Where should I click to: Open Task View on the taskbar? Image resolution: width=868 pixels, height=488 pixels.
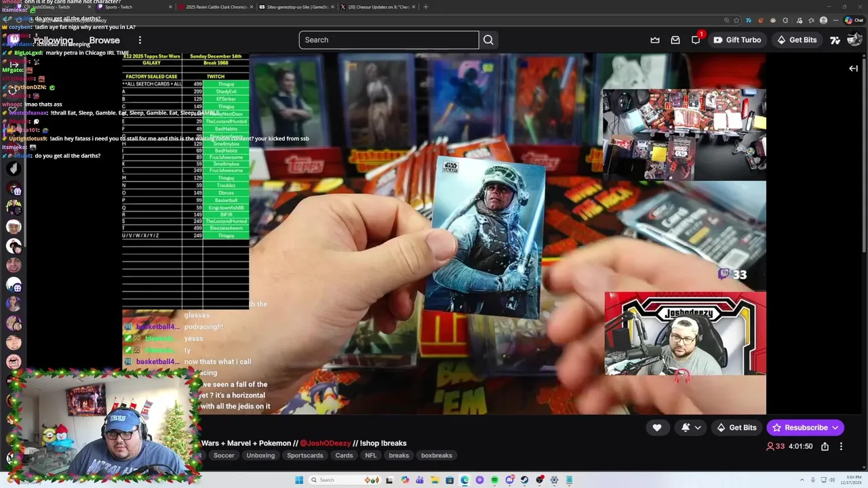(389, 480)
